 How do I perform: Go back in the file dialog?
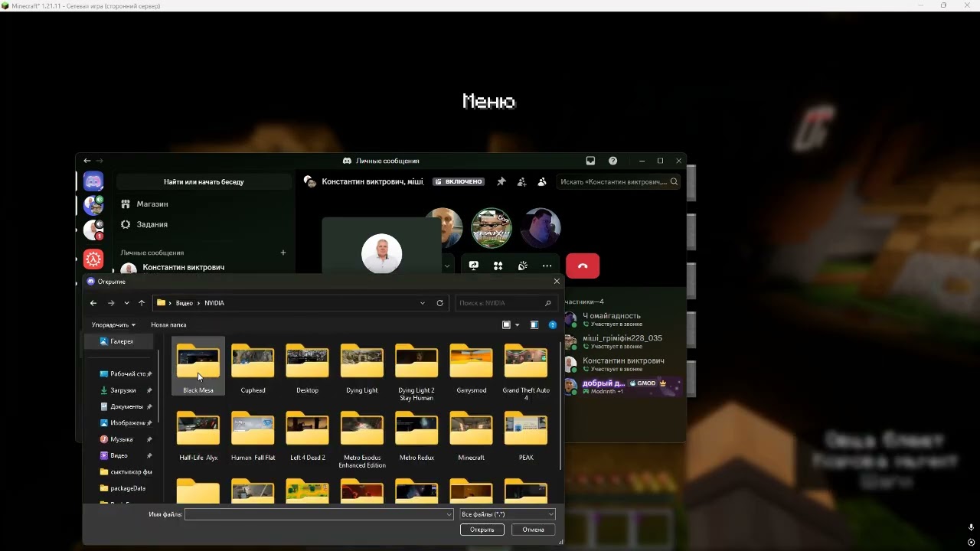coord(93,303)
